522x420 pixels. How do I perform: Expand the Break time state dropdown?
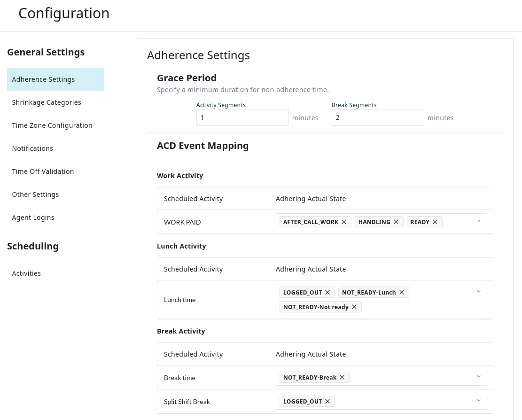478,377
